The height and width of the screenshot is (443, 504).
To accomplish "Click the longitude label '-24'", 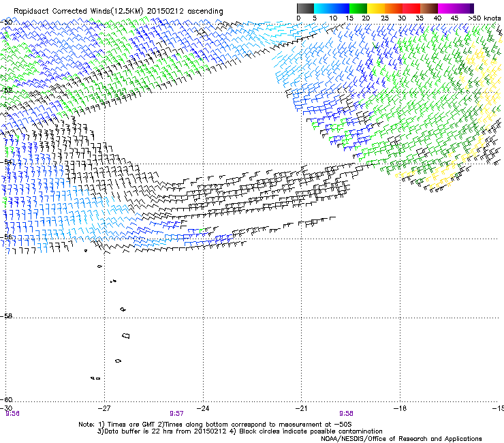I will [203, 408].
